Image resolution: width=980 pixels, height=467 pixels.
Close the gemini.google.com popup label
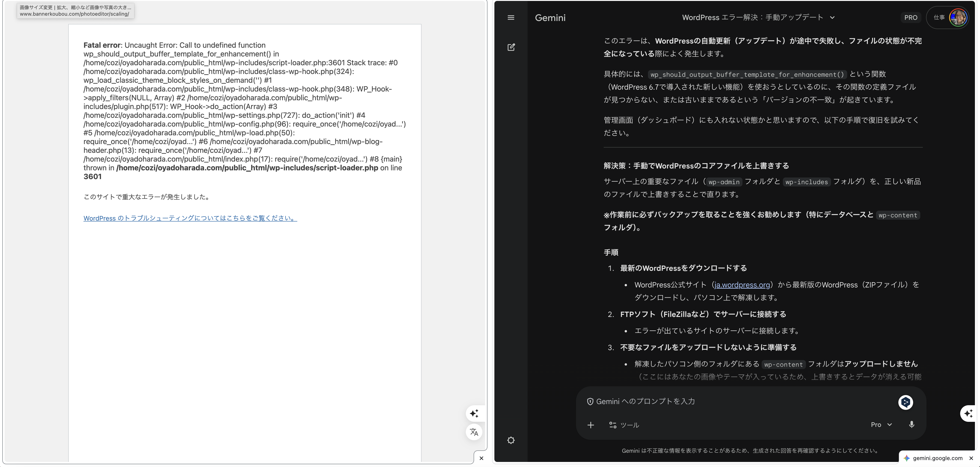[971, 458]
